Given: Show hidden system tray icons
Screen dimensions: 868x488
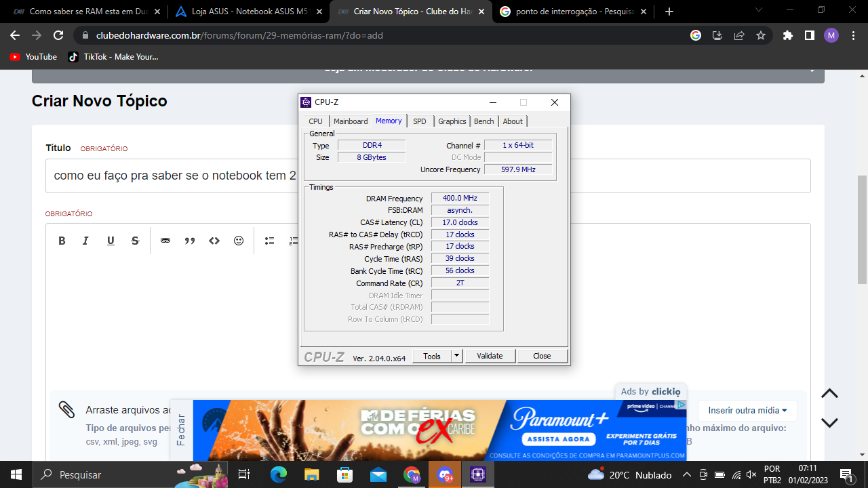Looking at the screenshot, I should coord(686,474).
